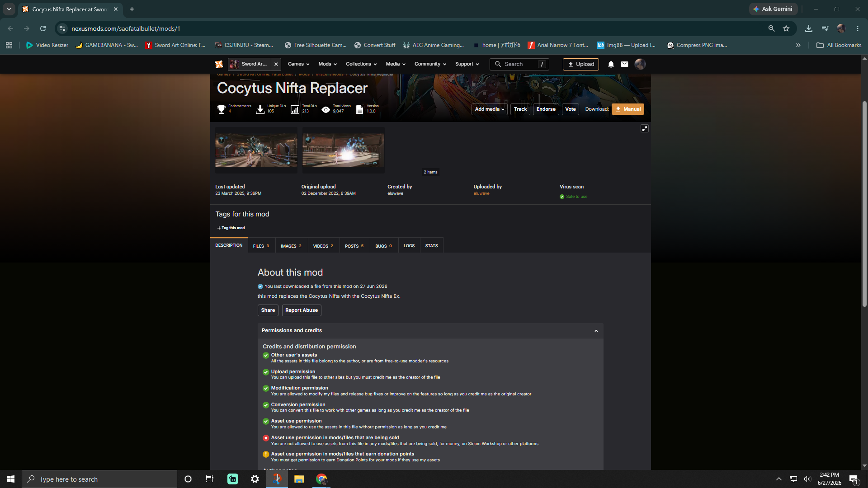Open the Collections dropdown menu
Viewport: 868px width, 488px height.
click(x=361, y=64)
